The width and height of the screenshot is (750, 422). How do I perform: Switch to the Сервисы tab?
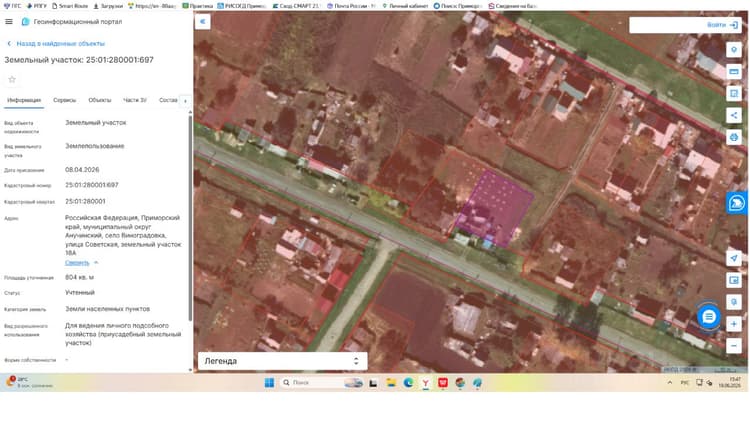[x=65, y=100]
